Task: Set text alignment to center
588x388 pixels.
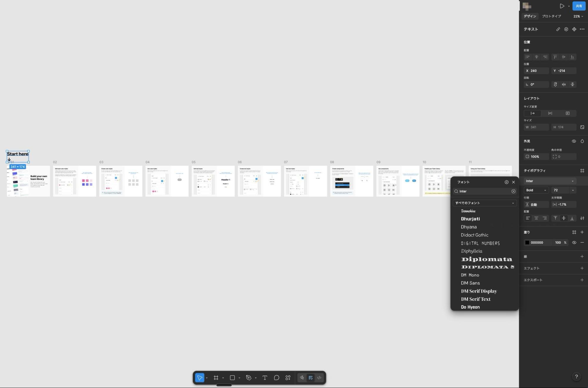Action: pyautogui.click(x=536, y=218)
